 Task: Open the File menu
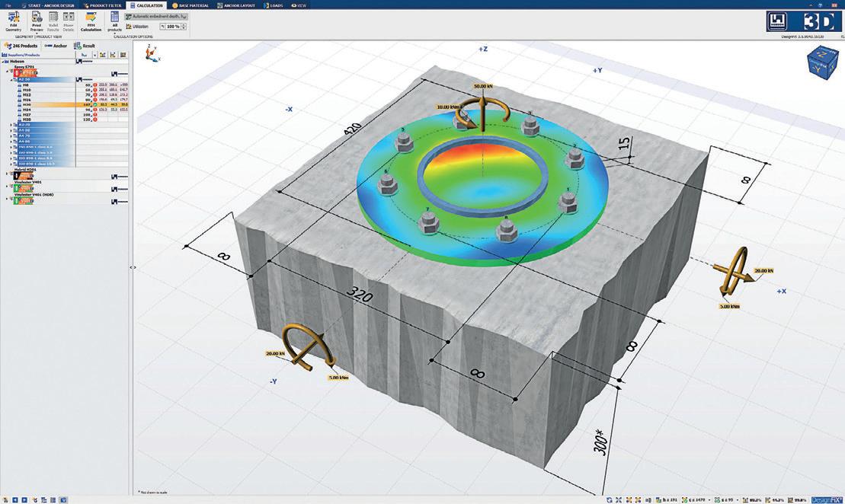point(7,5)
